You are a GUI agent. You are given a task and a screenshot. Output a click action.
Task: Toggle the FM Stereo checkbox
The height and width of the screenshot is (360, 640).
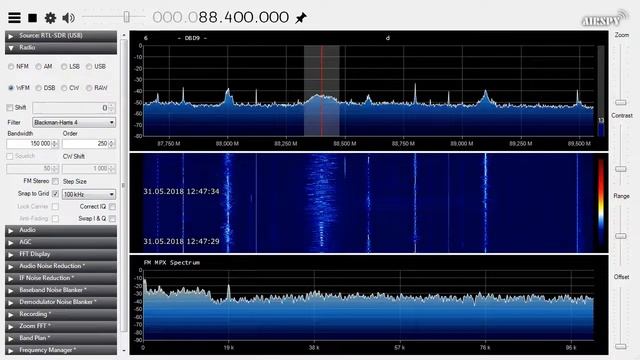click(x=55, y=181)
